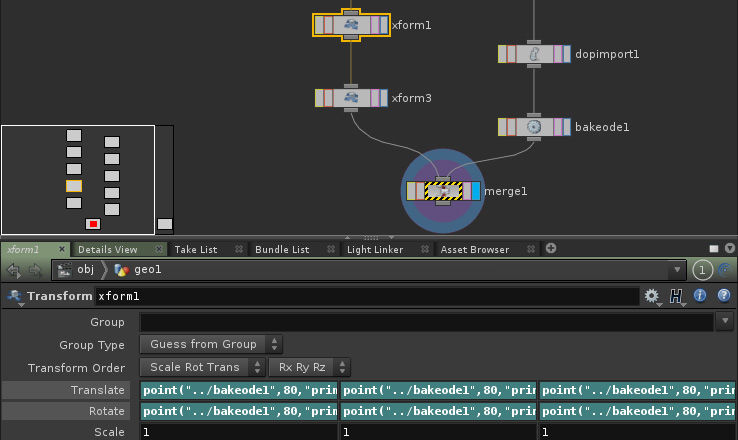
Task: Select the bakeode1 node icon
Action: (534, 127)
